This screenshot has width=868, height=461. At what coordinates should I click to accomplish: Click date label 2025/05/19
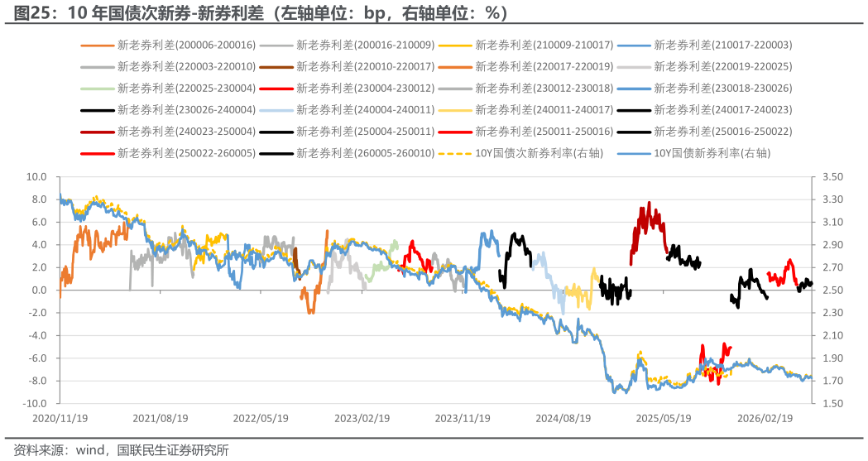click(x=664, y=419)
